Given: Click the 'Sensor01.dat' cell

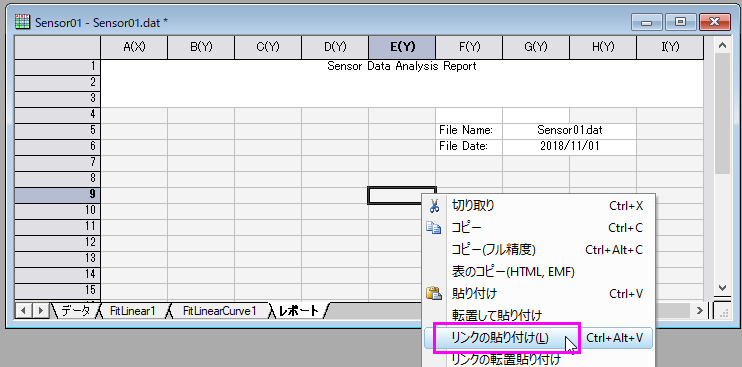Looking at the screenshot, I should tap(569, 130).
